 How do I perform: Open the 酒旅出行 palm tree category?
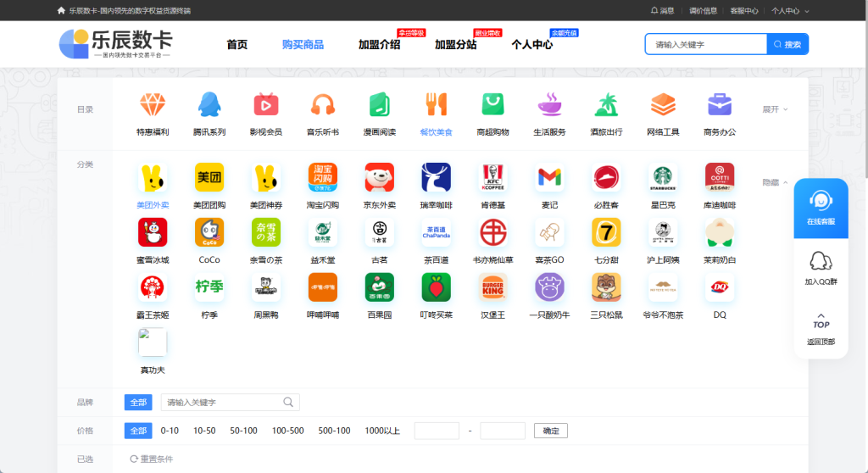pyautogui.click(x=606, y=104)
